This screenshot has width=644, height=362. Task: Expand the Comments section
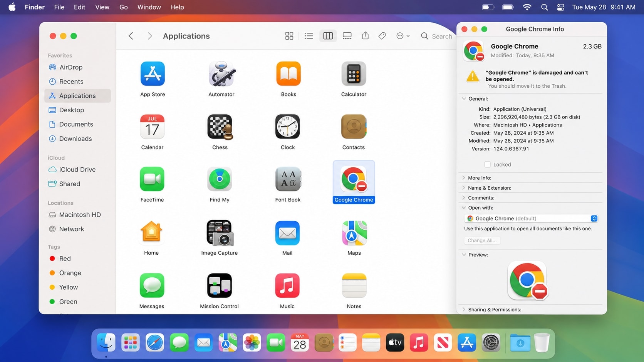[x=464, y=198]
